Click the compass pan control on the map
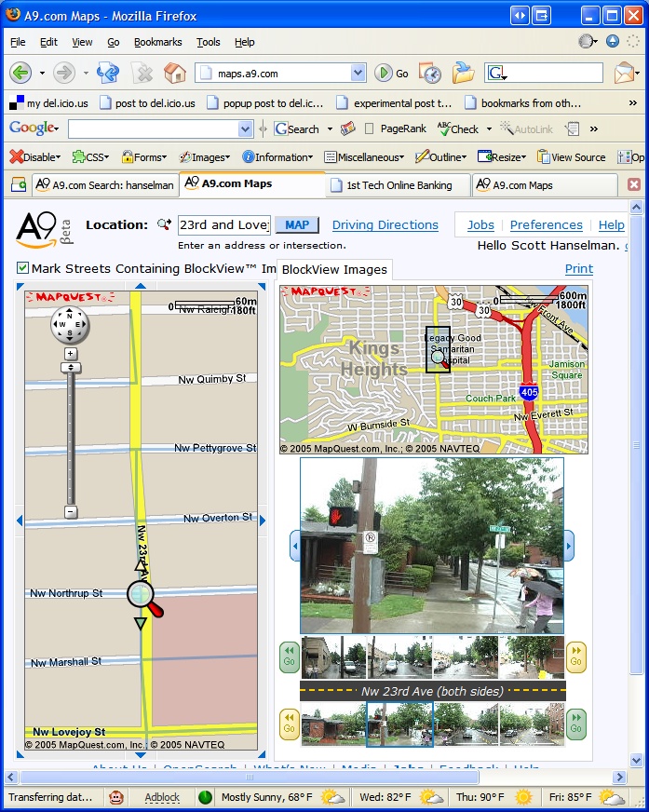Viewport: 649px width, 812px height. click(70, 325)
